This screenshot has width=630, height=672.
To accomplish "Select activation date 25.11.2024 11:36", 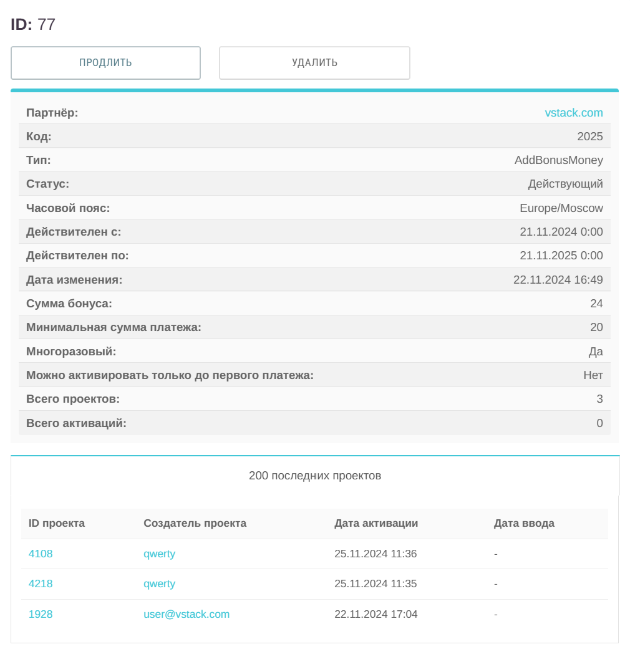I will (376, 554).
